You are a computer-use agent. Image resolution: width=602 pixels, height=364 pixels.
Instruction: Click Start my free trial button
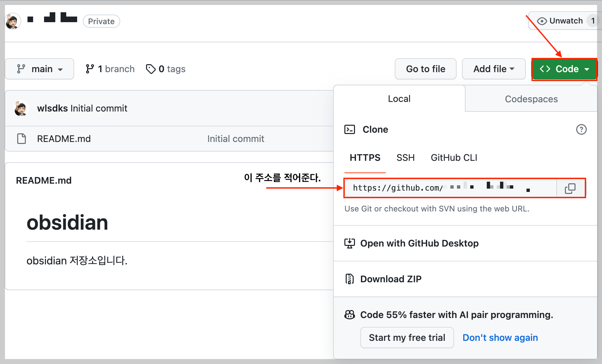pos(407,338)
